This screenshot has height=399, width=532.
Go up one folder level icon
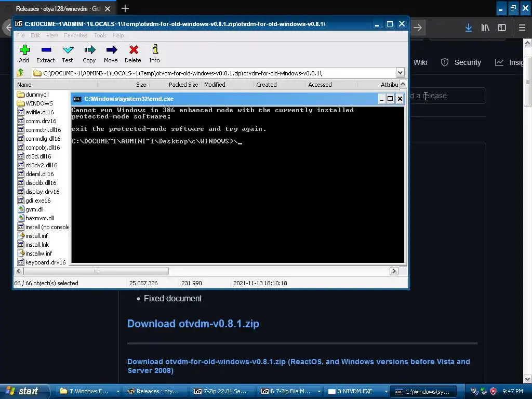click(20, 73)
